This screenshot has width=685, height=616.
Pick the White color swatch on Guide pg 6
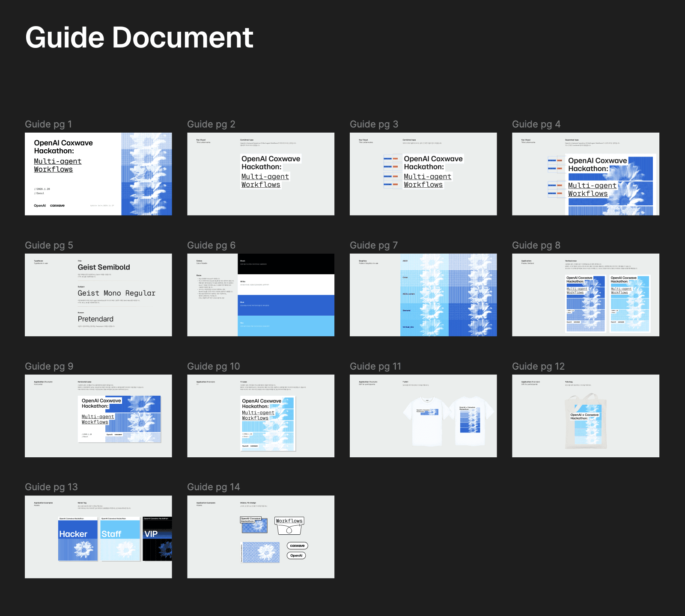pos(286,284)
